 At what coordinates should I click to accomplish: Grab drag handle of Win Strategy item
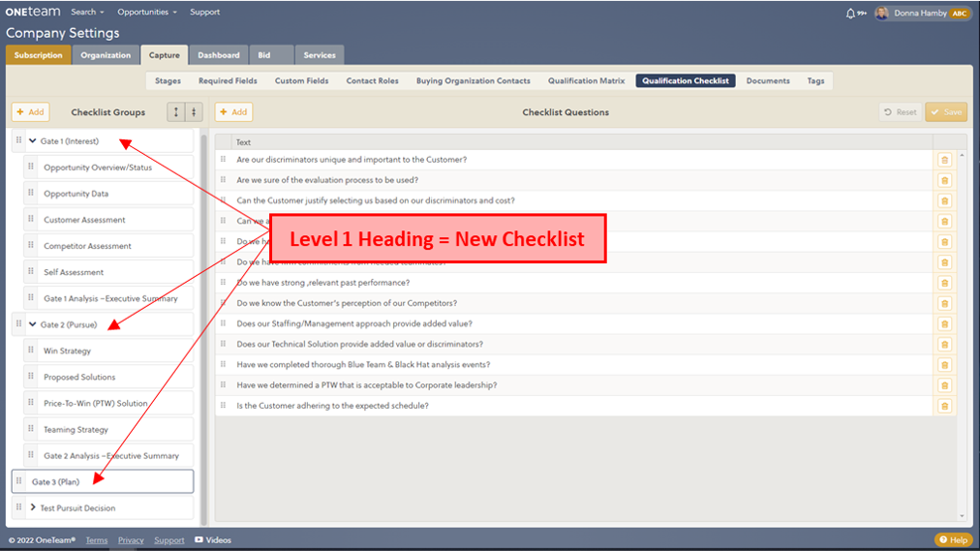pyautogui.click(x=31, y=350)
